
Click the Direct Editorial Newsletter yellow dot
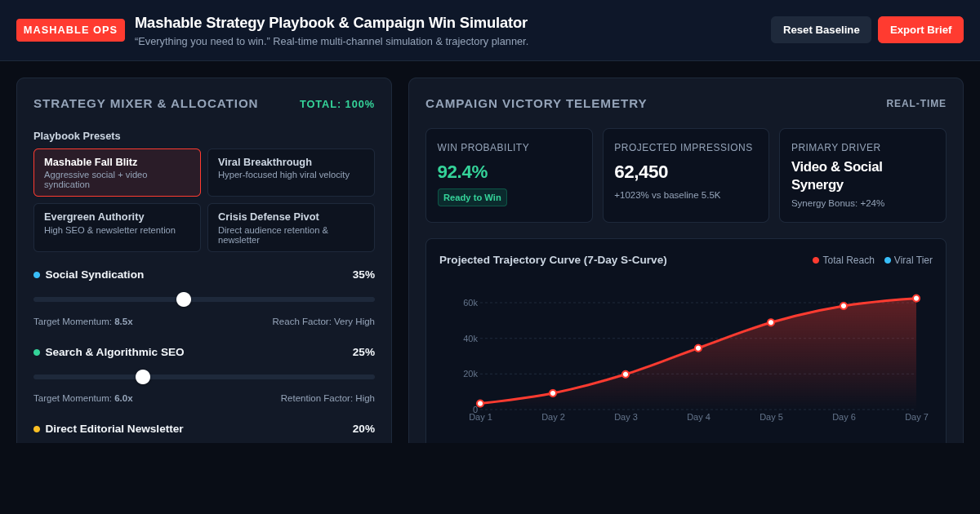[x=37, y=429]
